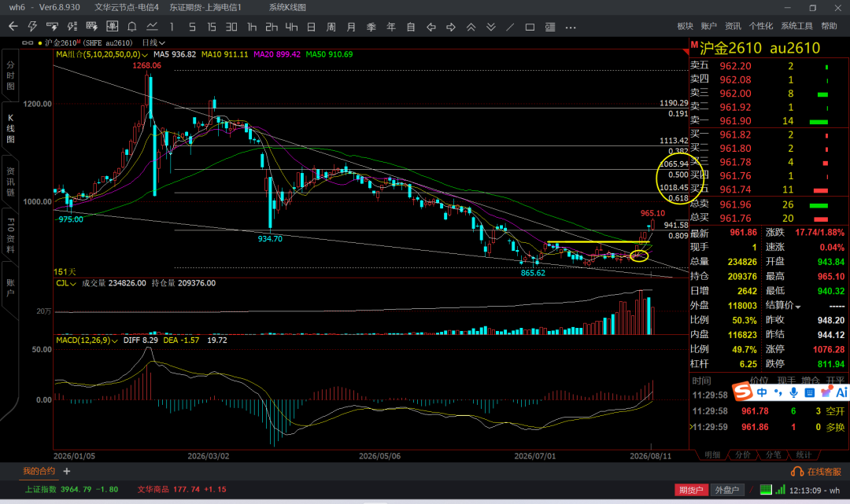
Task: Switch to the time-sharing line chart icon
Action: point(152,27)
